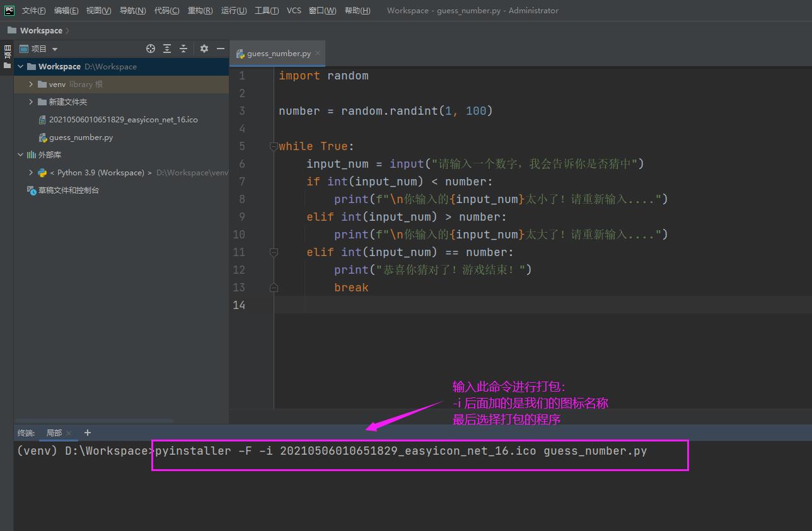Viewport: 812px width, 531px height.
Task: Open the 帮助(H) menu
Action: (357, 11)
